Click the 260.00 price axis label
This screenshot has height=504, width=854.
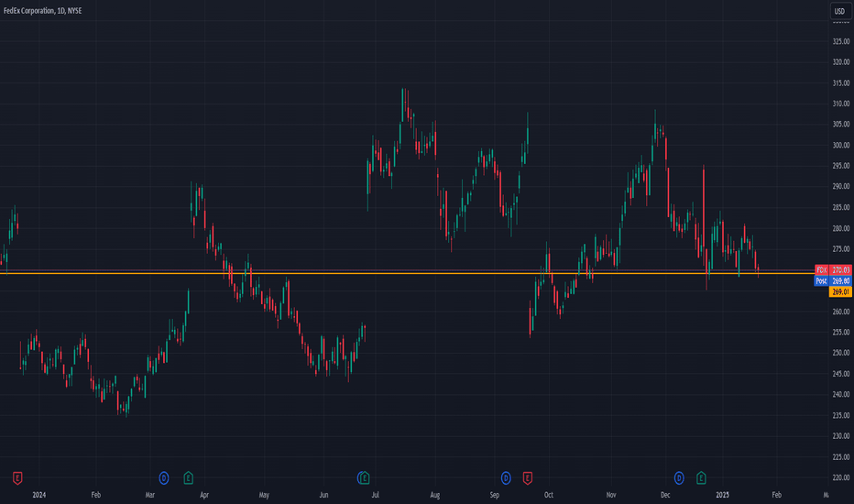(841, 312)
